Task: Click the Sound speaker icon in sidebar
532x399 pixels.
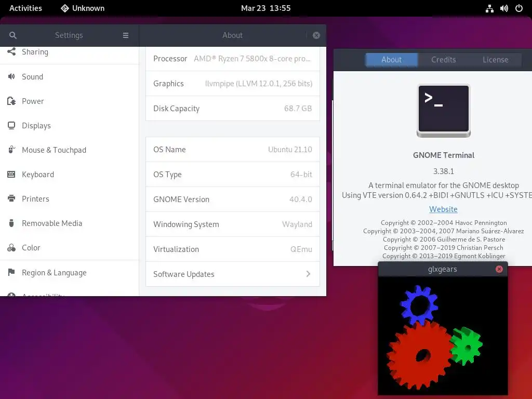Action: [11, 77]
